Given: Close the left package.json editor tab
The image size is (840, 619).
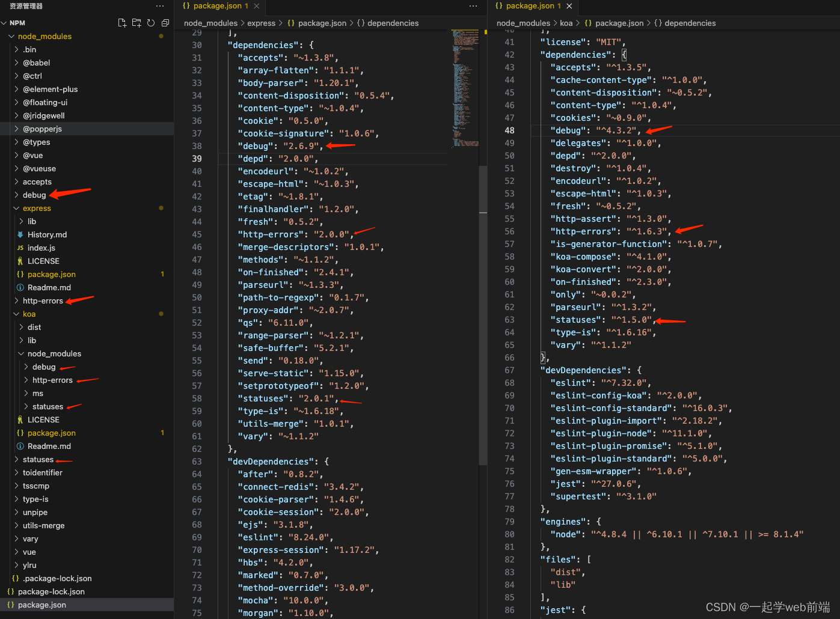Looking at the screenshot, I should coord(257,6).
